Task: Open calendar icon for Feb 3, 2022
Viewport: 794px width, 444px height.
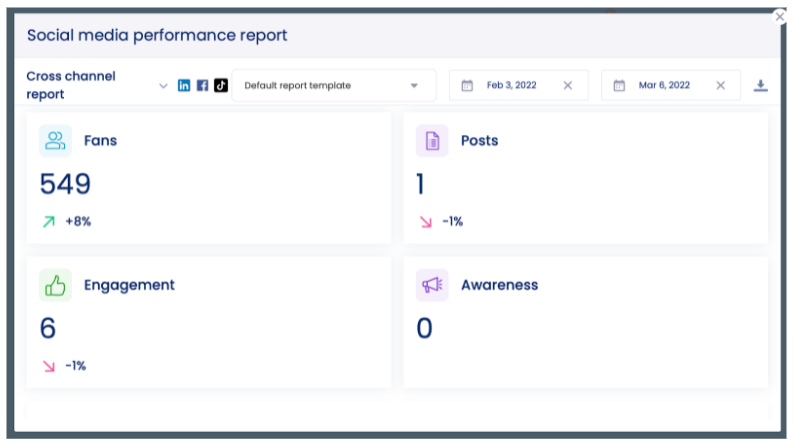Action: point(467,86)
